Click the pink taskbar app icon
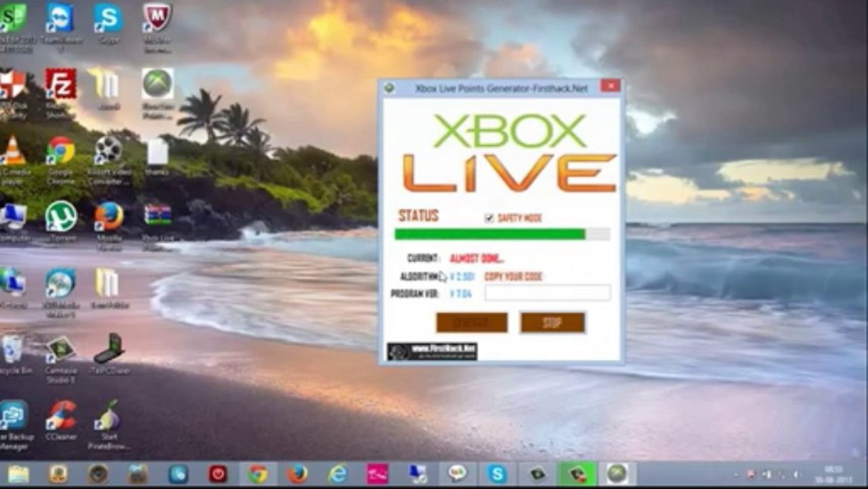868x489 pixels. click(377, 473)
